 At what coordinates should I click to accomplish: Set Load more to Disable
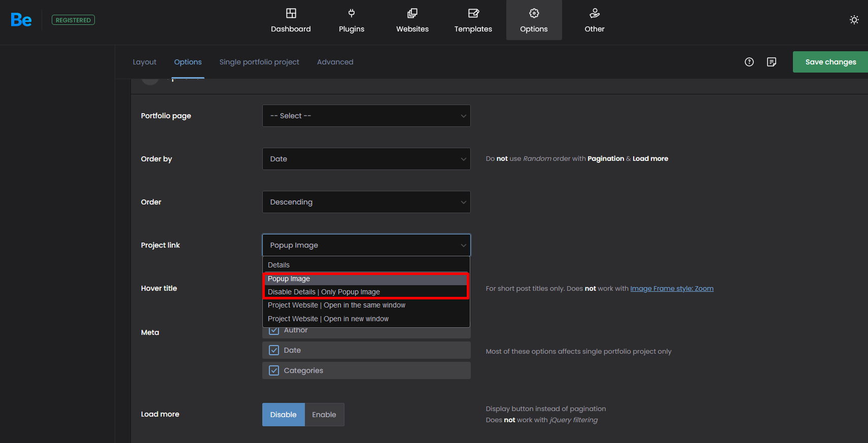pos(283,415)
